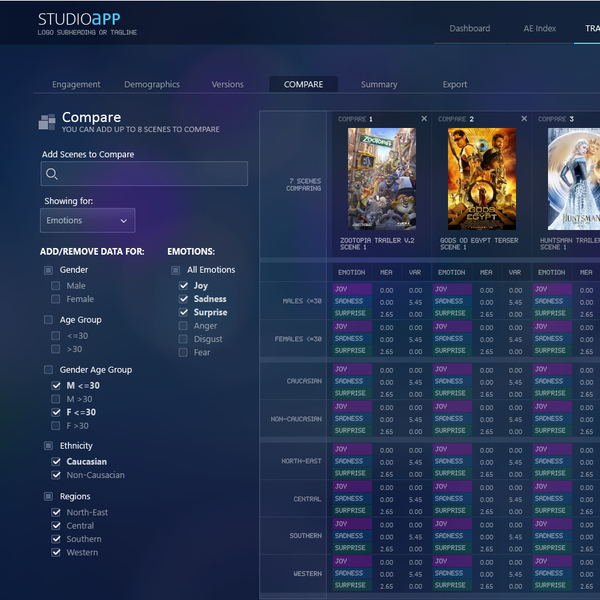Click the '7 SCENES COMPARING' label

[304, 184]
